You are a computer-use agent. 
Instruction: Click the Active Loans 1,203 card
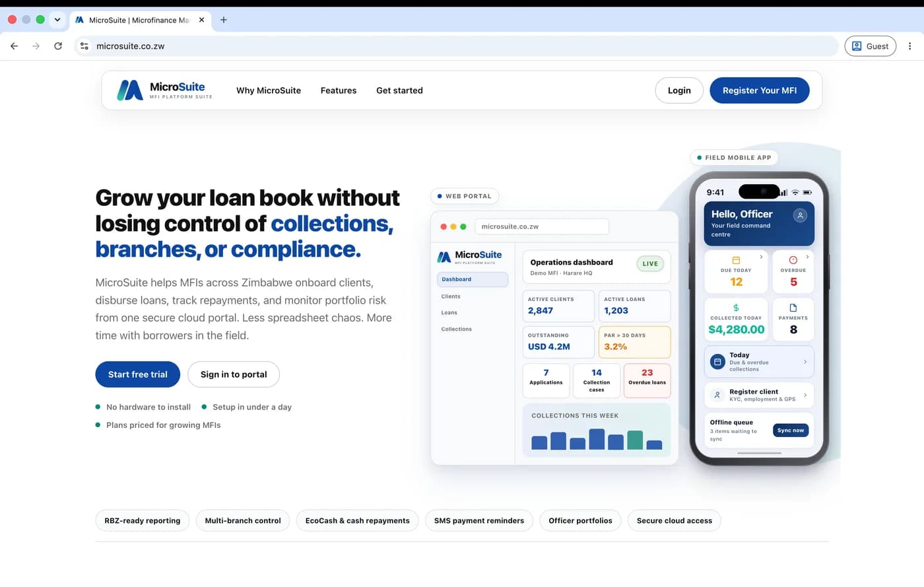(634, 306)
